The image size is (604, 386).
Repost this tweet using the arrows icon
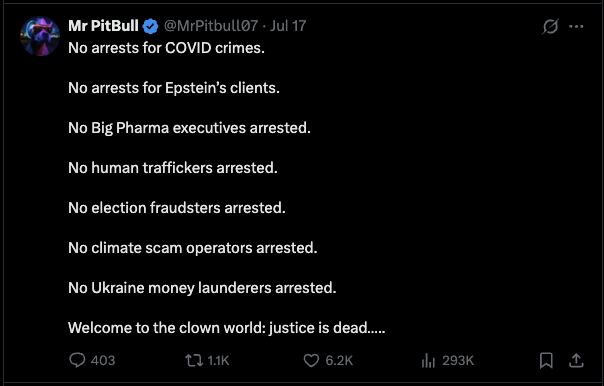coord(194,361)
